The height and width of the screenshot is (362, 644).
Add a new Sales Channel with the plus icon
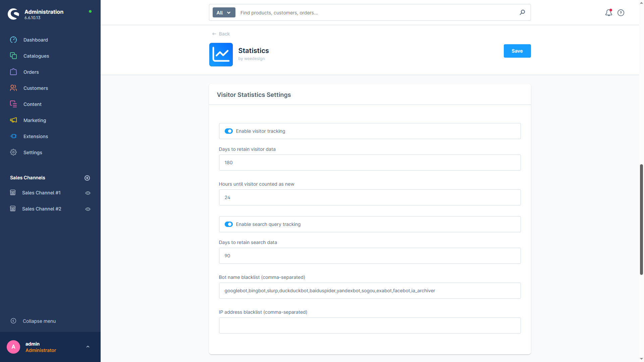(x=87, y=178)
